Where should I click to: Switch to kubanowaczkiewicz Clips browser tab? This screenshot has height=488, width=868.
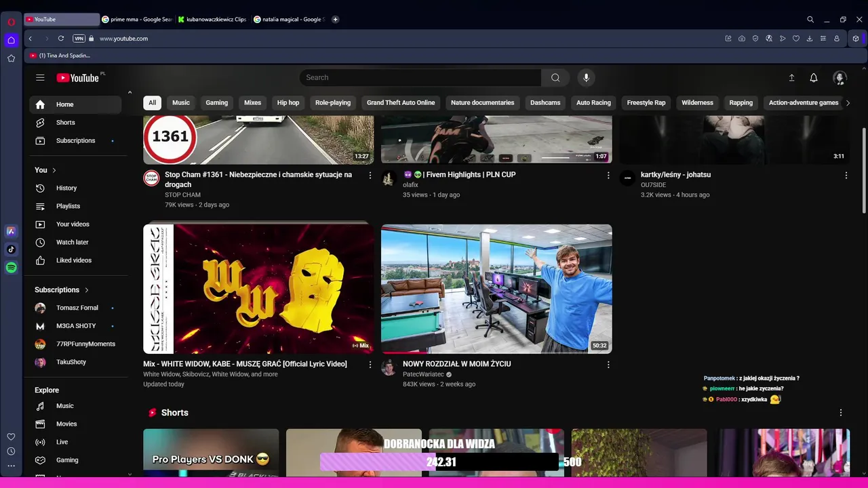pos(214,20)
